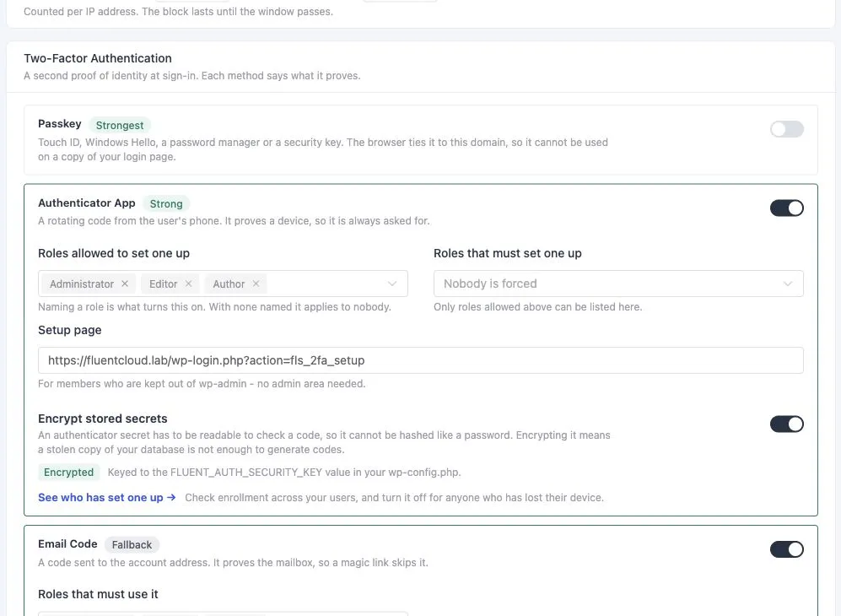Screen dimensions: 841x616
Task: Select the Strong badge by Authenticator App
Action: (166, 204)
